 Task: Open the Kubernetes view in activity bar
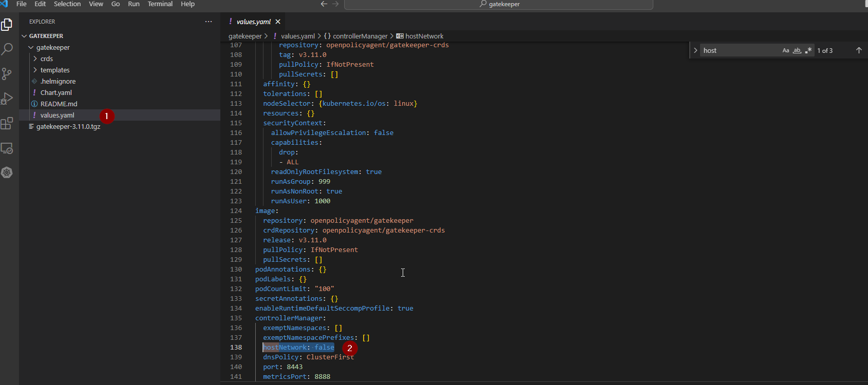pyautogui.click(x=7, y=172)
